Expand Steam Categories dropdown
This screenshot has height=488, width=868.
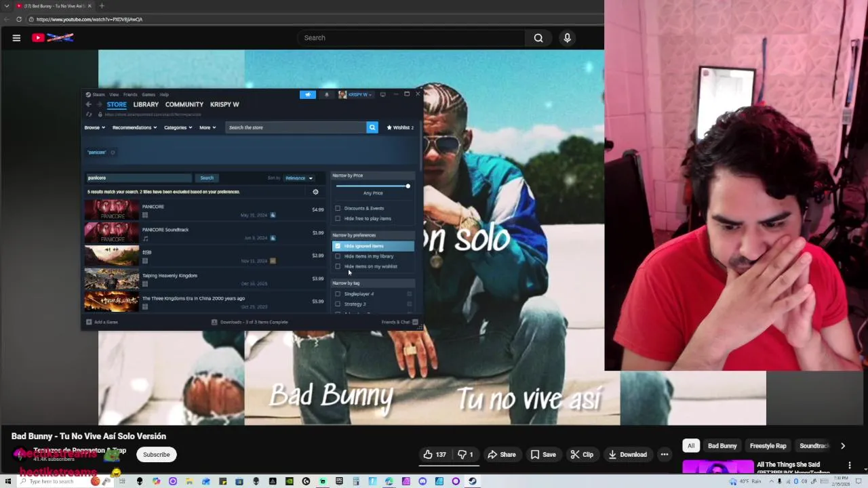coord(178,127)
